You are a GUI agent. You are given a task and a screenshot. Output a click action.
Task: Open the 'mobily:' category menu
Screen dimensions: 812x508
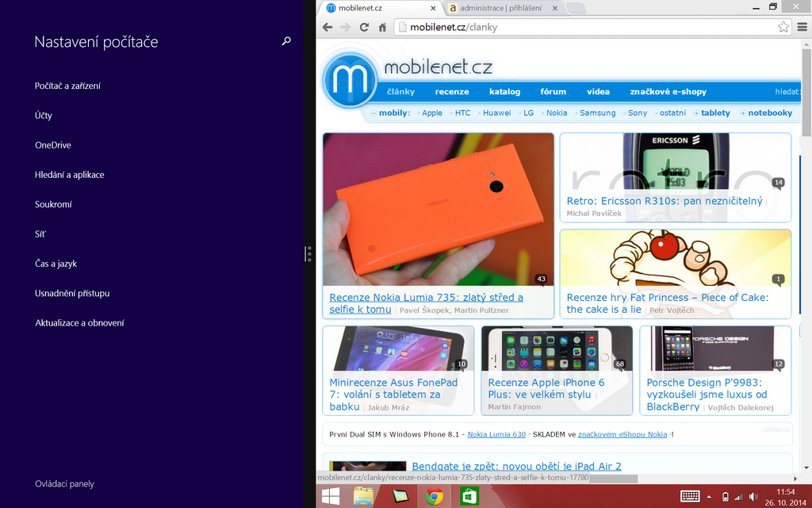(x=394, y=113)
